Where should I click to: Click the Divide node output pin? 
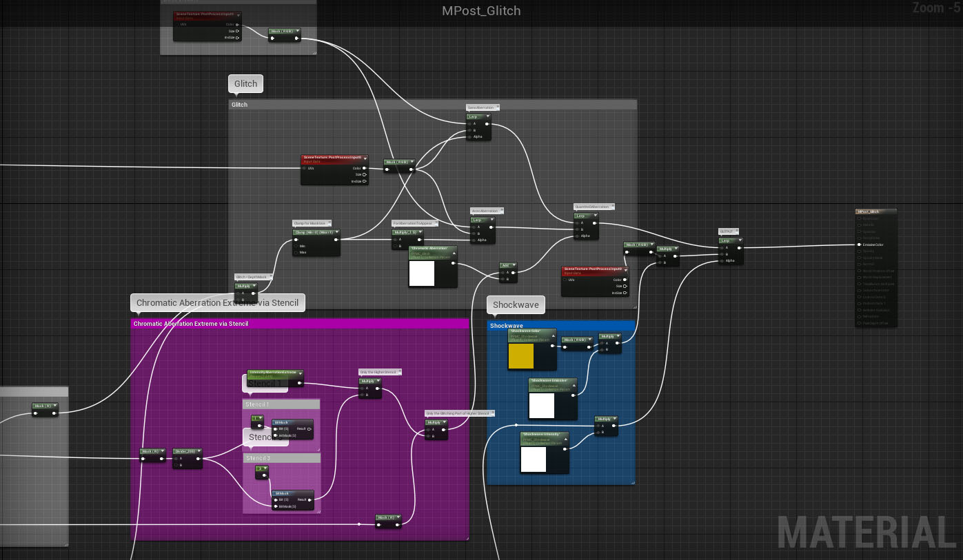pyautogui.click(x=199, y=458)
